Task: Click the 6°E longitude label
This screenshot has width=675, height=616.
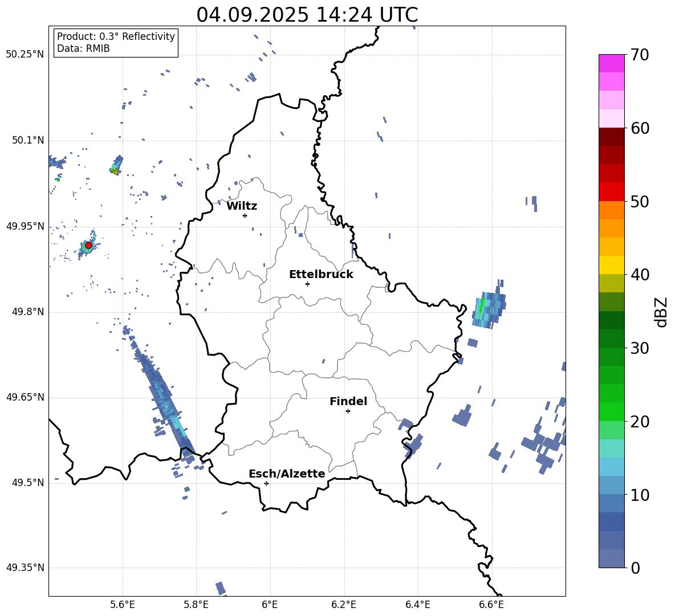Action: 270,605
